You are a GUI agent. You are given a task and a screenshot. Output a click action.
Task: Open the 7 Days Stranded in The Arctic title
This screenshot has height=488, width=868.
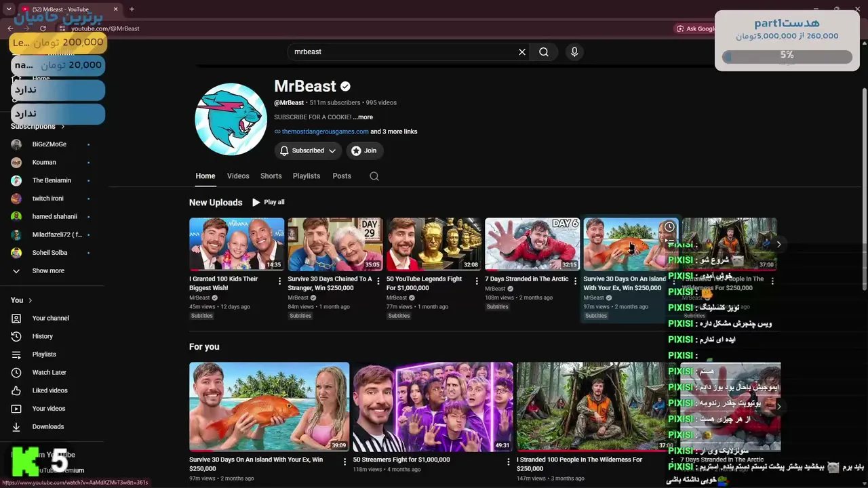pyautogui.click(x=527, y=279)
